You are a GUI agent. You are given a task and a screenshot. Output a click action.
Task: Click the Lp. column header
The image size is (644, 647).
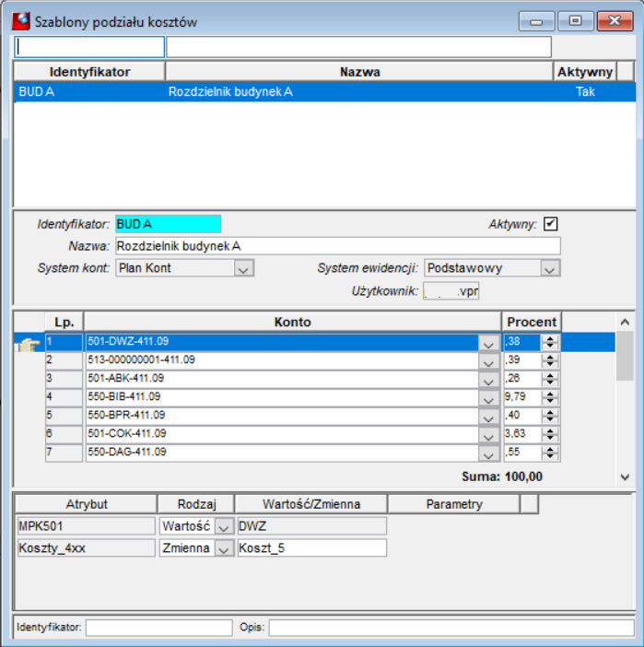coord(64,322)
